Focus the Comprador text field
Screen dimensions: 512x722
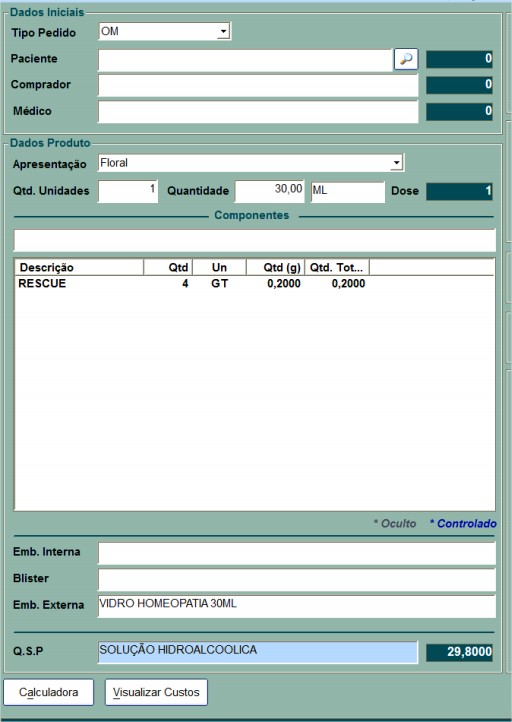click(258, 85)
